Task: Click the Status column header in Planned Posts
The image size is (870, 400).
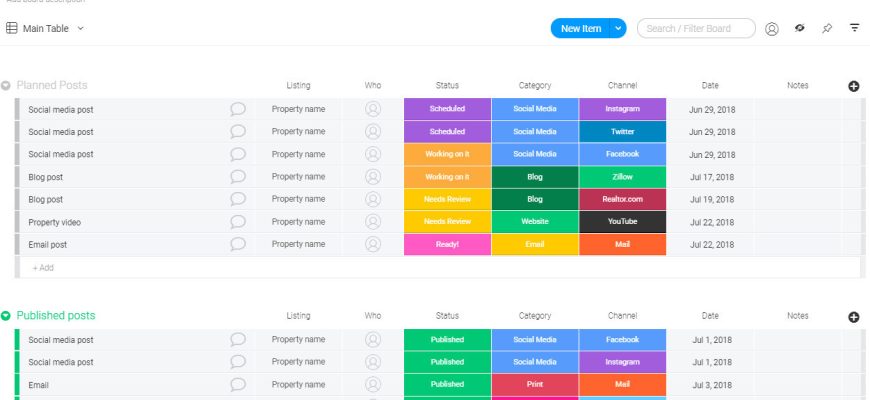Action: pos(447,85)
